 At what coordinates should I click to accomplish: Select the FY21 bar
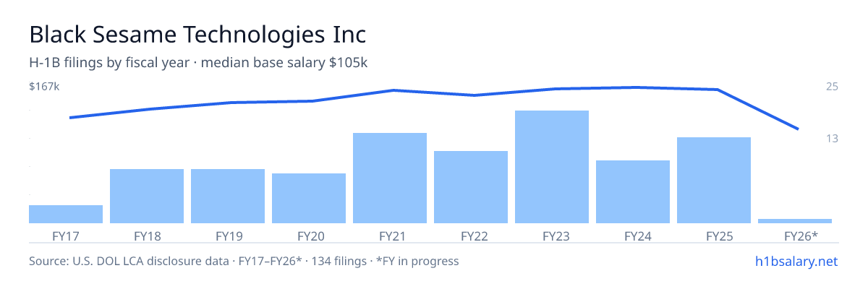[390, 178]
